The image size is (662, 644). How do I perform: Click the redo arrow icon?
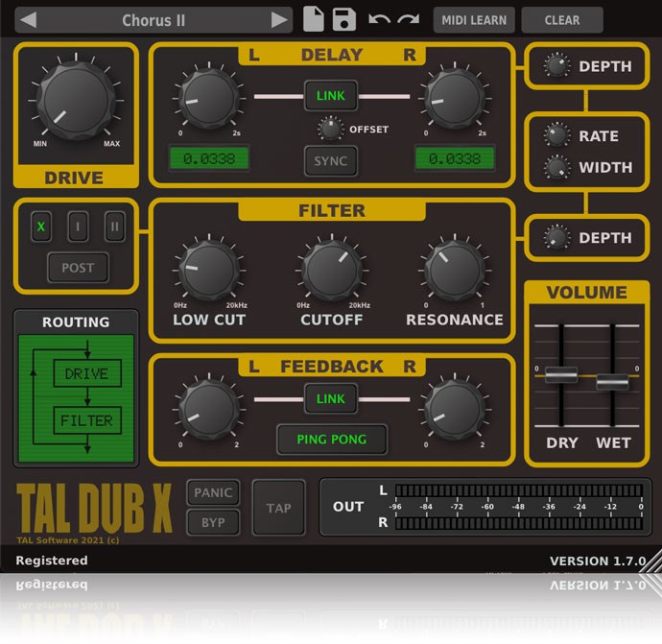[409, 19]
